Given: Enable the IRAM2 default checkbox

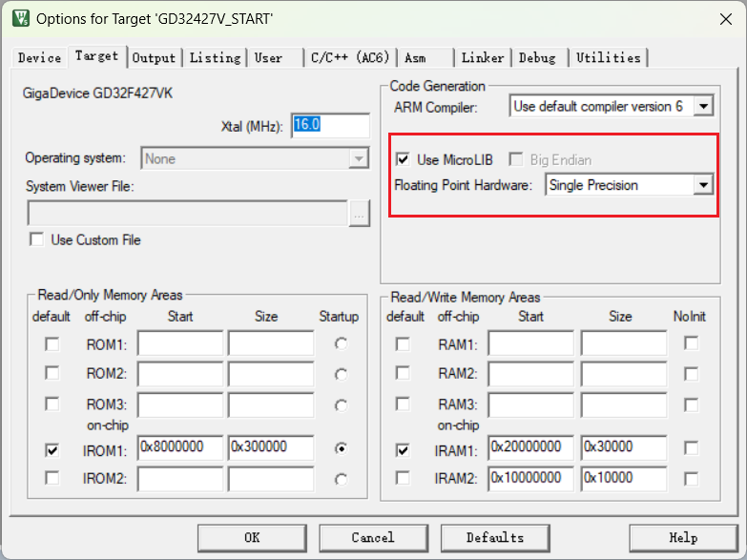Looking at the screenshot, I should coord(403,477).
